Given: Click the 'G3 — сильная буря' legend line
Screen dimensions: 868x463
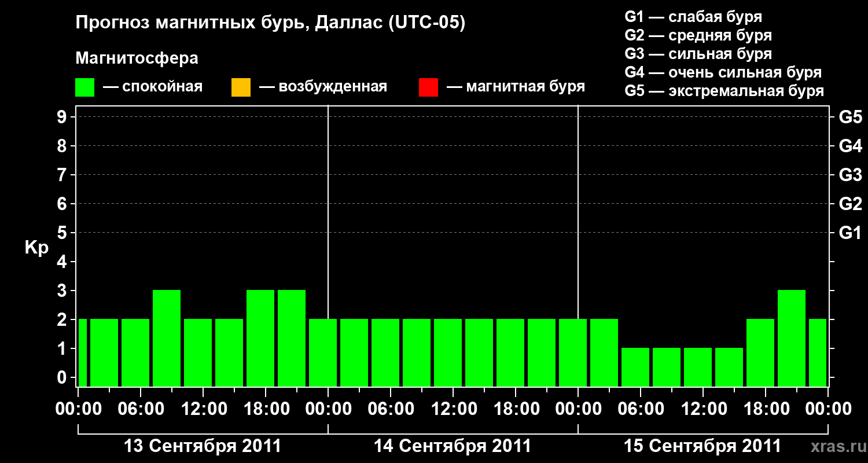Looking at the screenshot, I should pyautogui.click(x=698, y=53).
